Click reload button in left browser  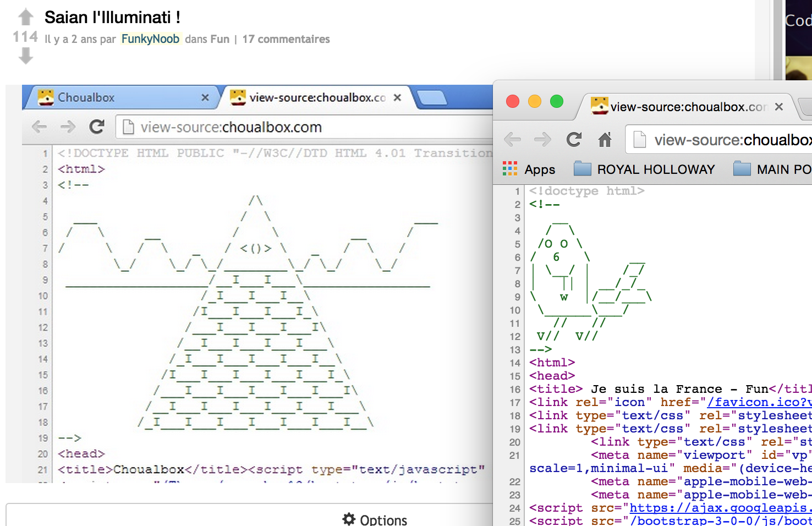point(97,127)
